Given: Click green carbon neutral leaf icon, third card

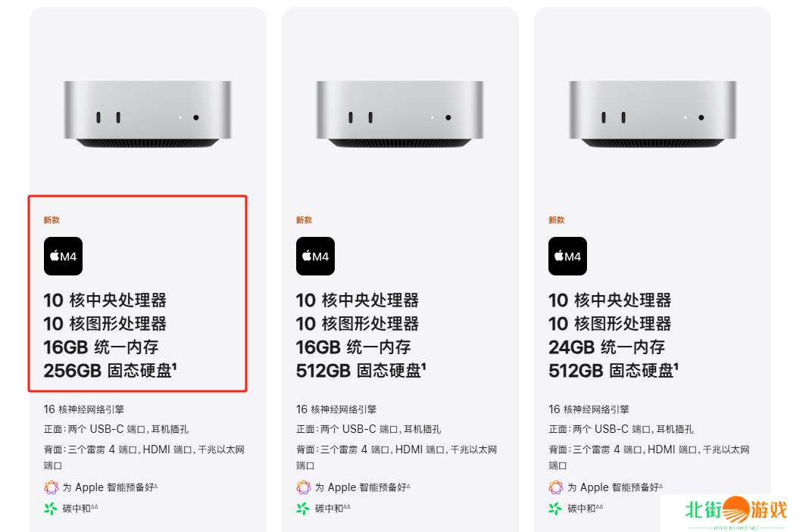Looking at the screenshot, I should pyautogui.click(x=555, y=509).
